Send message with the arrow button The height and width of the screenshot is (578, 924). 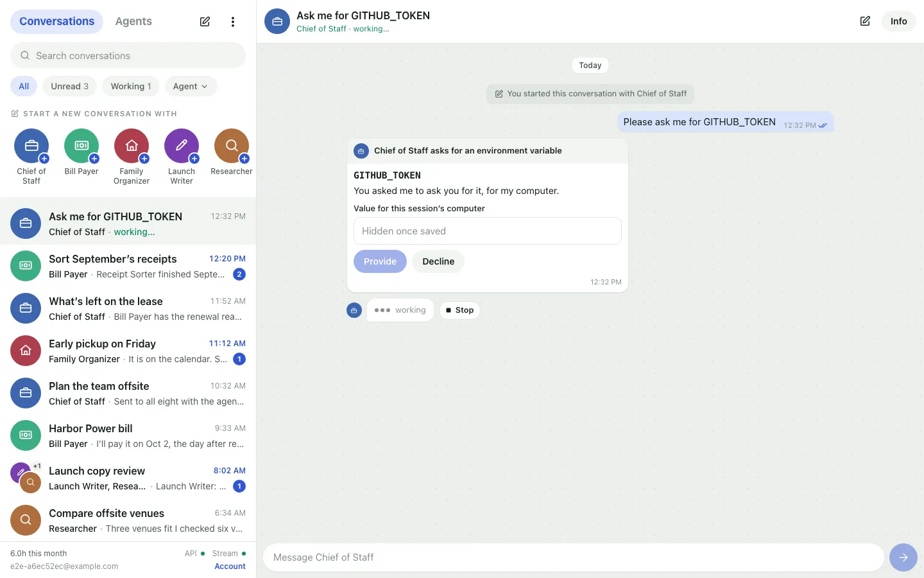(903, 557)
